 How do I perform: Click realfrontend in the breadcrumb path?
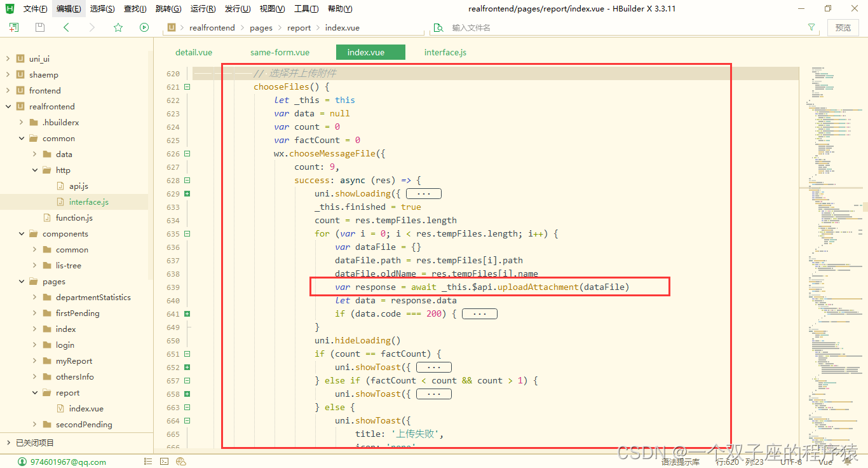click(x=212, y=27)
